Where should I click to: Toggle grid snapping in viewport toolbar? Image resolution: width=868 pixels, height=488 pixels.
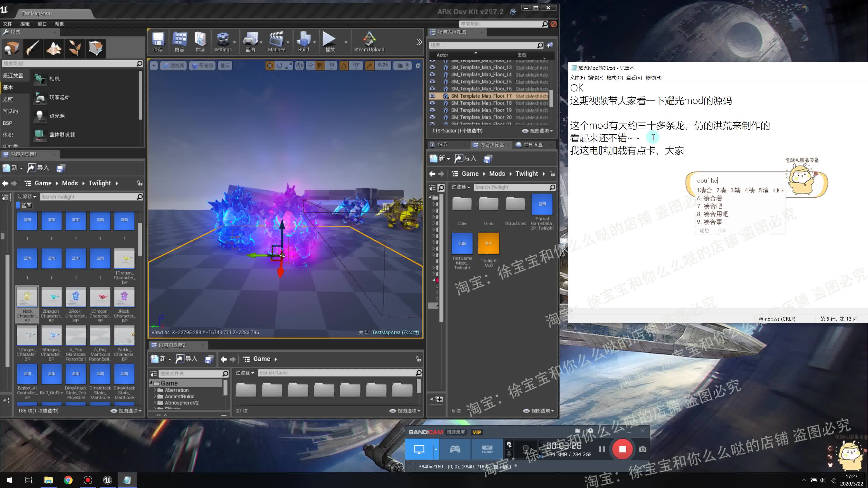pyautogui.click(x=319, y=66)
